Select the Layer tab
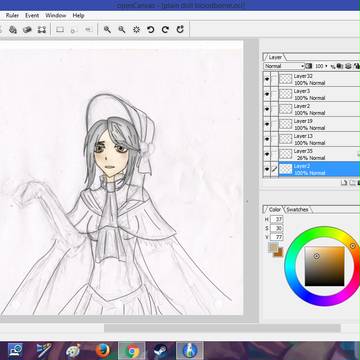The height and width of the screenshot is (360, 360). 275,57
